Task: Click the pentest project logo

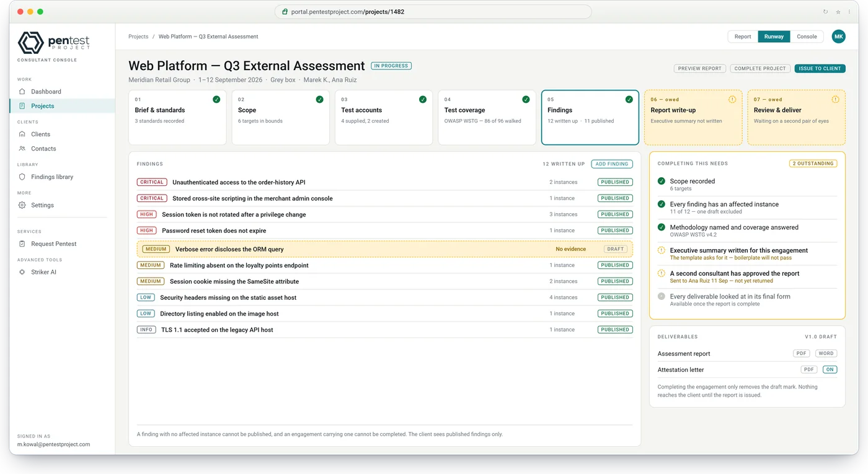Action: pyautogui.click(x=53, y=42)
